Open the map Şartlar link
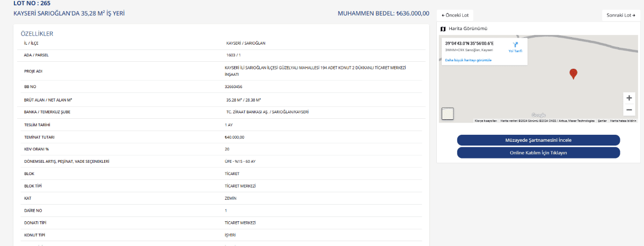Image resolution: width=644 pixels, height=246 pixels. [602, 121]
